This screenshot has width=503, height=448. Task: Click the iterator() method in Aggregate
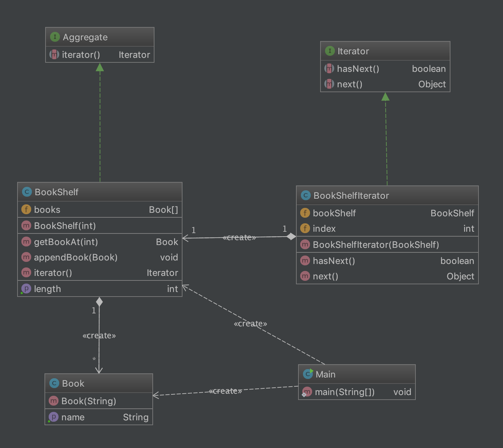[x=100, y=55]
